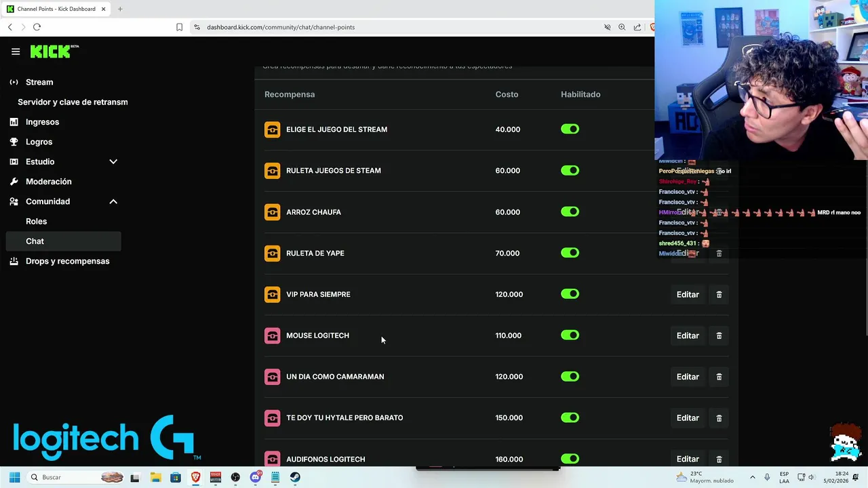Delete UN DIA COMO CAMARAMAN via trash icon
The height and width of the screenshot is (488, 868).
click(719, 377)
